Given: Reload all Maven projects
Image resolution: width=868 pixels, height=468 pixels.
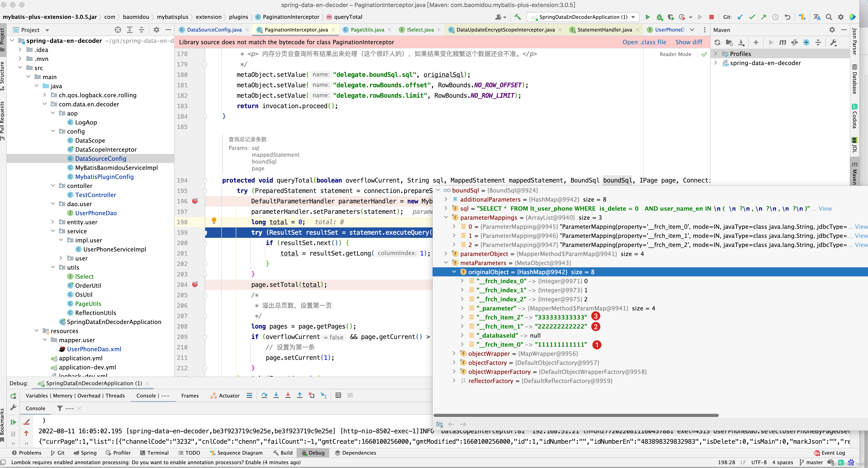Looking at the screenshot, I should (x=717, y=42).
